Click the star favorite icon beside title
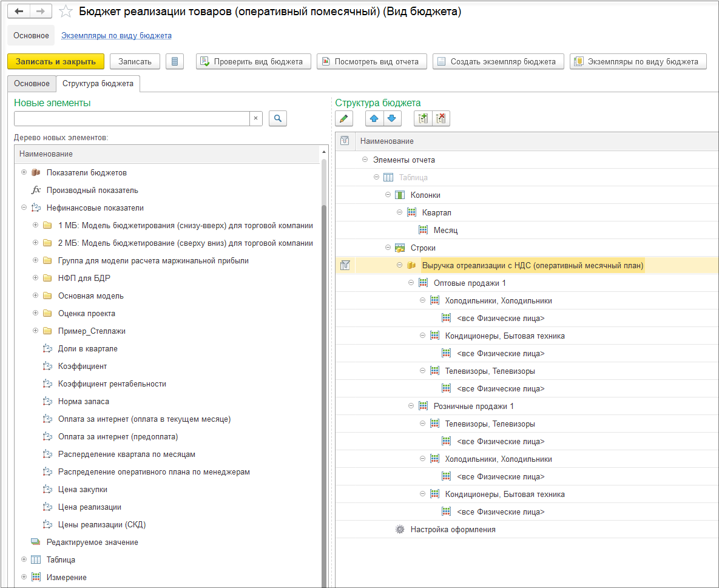Viewport: 719px width, 588px height. [67, 12]
